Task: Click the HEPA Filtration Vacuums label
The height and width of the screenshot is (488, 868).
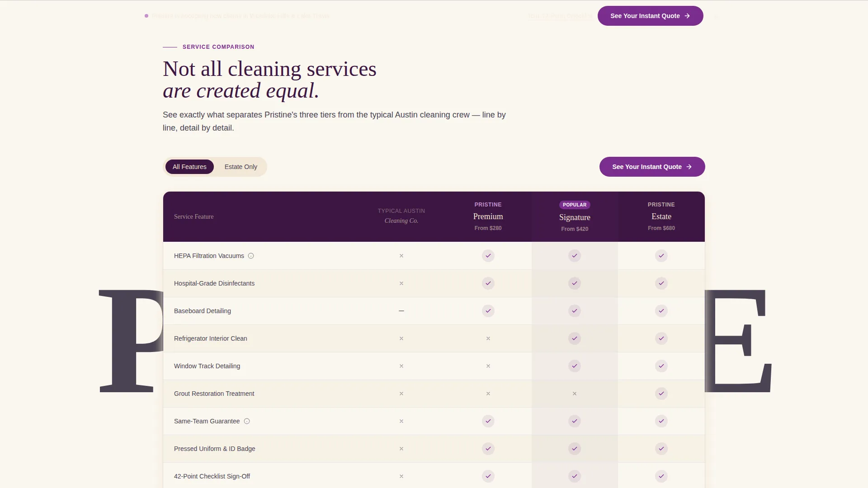Action: [209, 256]
